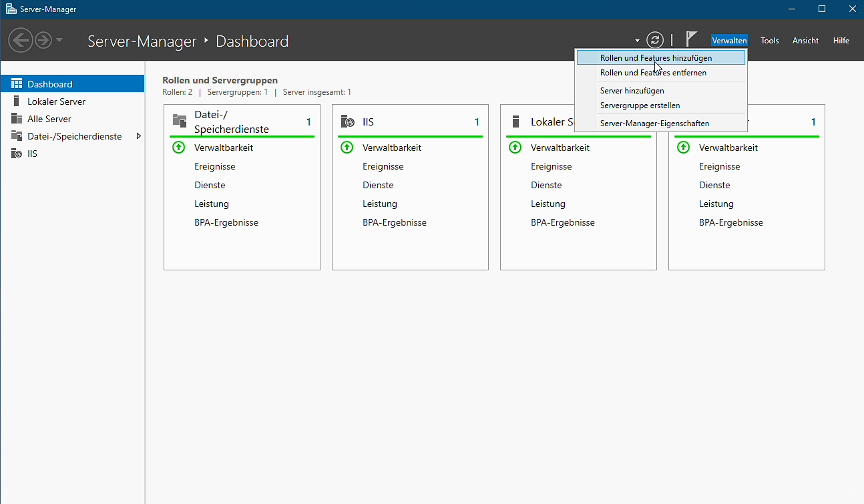Open Ereignisse in the rightmost tile
864x504 pixels.
(x=720, y=166)
